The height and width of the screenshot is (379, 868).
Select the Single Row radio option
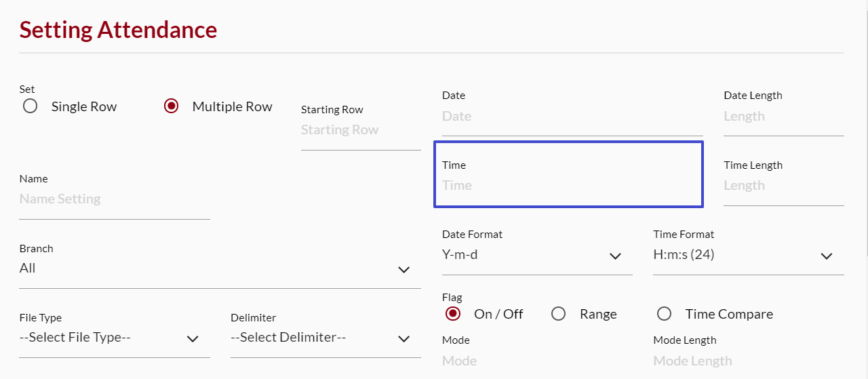(x=30, y=106)
